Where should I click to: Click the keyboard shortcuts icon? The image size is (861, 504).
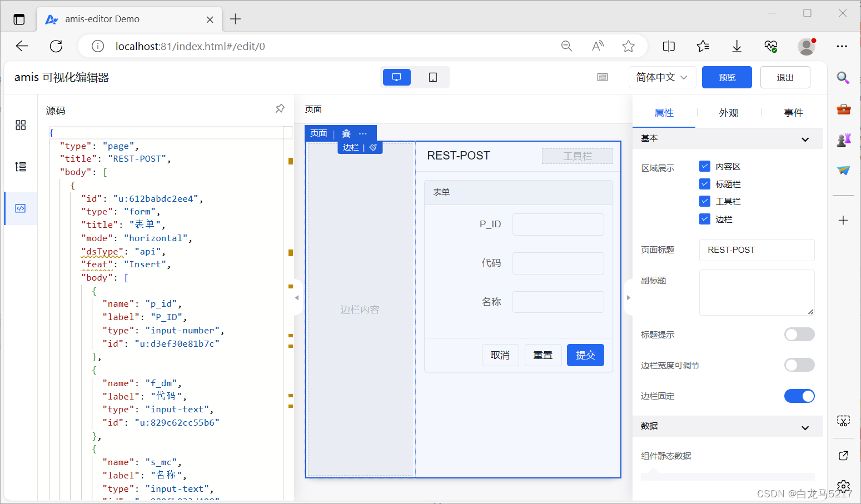coord(603,77)
